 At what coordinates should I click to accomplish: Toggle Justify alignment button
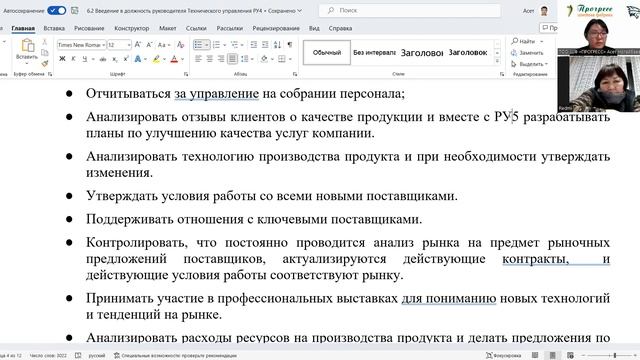pos(232,59)
